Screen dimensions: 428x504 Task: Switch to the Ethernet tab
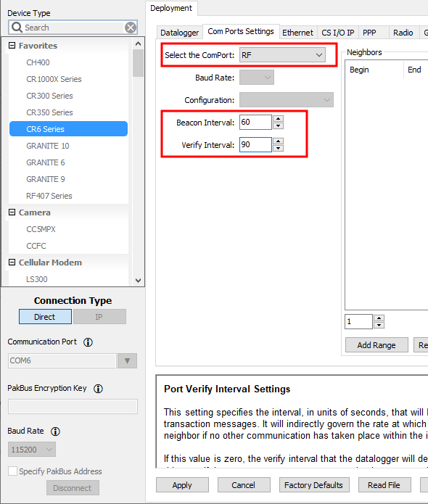(297, 33)
